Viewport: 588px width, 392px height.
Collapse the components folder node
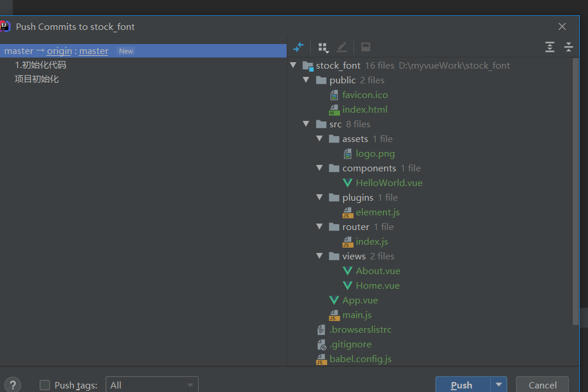320,167
